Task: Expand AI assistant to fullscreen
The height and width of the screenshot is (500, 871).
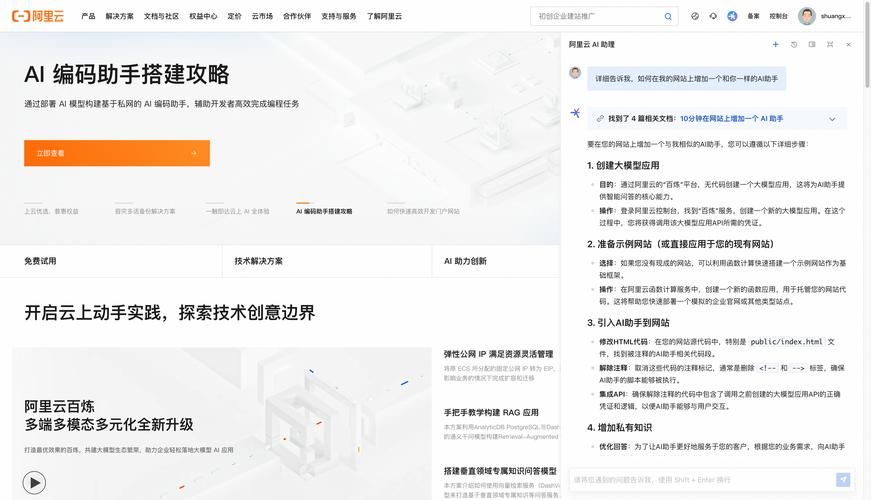Action: tap(830, 44)
